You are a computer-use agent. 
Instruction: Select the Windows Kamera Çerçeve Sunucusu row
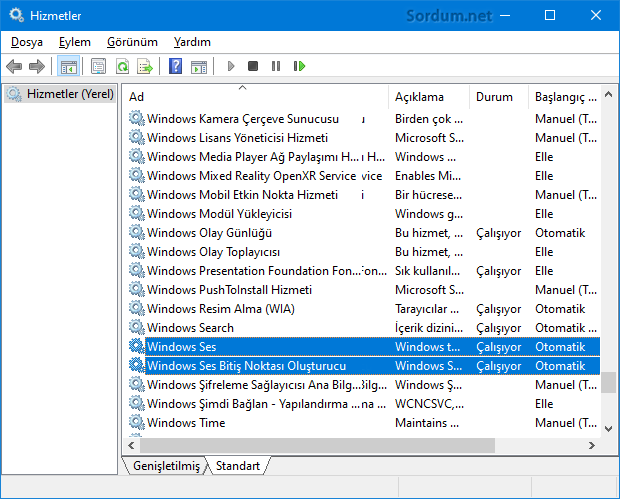point(363,119)
